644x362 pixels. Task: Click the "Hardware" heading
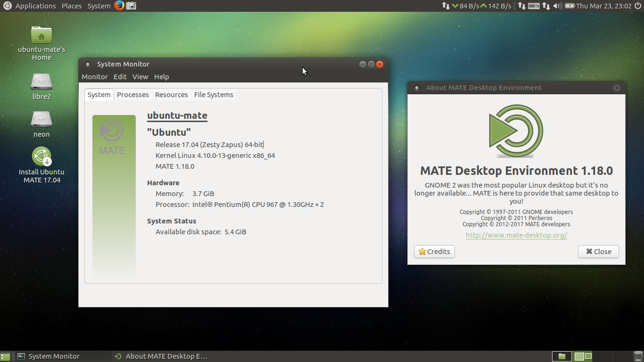coord(163,183)
